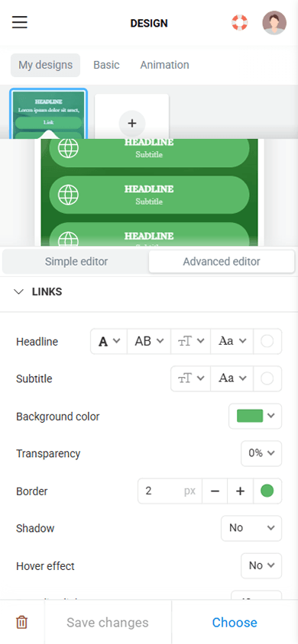Pick the Headline text color circle
This screenshot has width=298, height=644.
267,341
